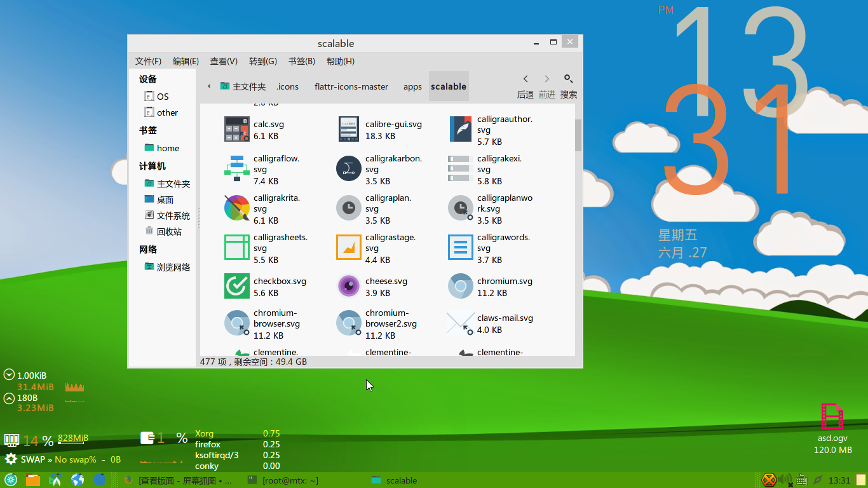Select the calligrawords.svg icon
This screenshot has width=868, height=488.
pyautogui.click(x=461, y=247)
